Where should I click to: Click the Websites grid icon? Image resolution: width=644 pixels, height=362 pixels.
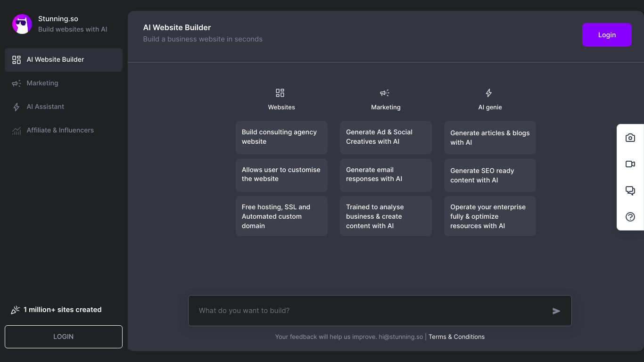(280, 93)
